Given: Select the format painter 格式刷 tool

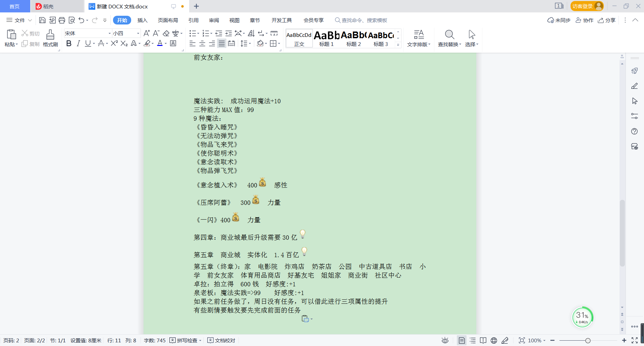Looking at the screenshot, I should coord(50,38).
